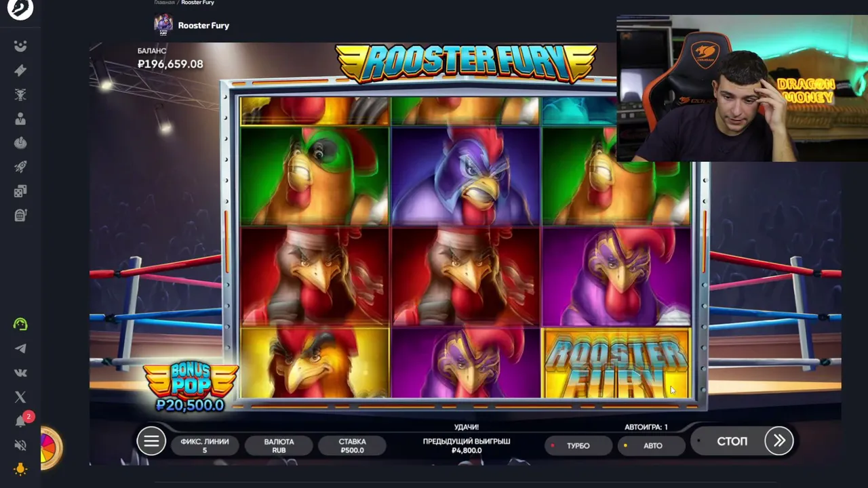The width and height of the screenshot is (868, 488).
Task: Click the Предыдущий выигрыш ₽4,800.0 text
Action: click(x=467, y=445)
